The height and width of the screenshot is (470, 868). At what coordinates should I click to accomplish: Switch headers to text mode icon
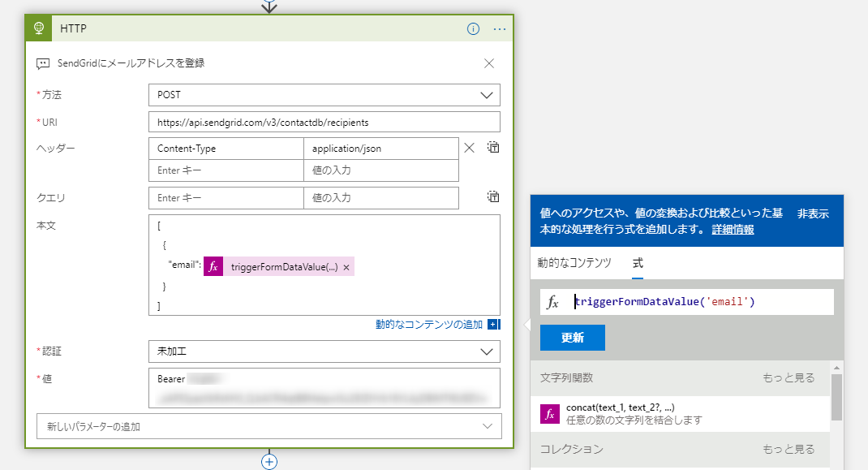(x=492, y=148)
